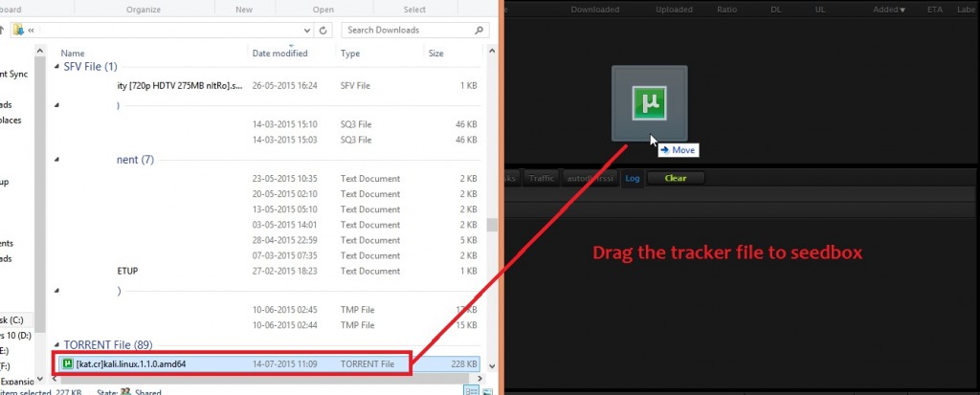Click the Select ribbon group label
The image size is (980, 395).
[414, 10]
